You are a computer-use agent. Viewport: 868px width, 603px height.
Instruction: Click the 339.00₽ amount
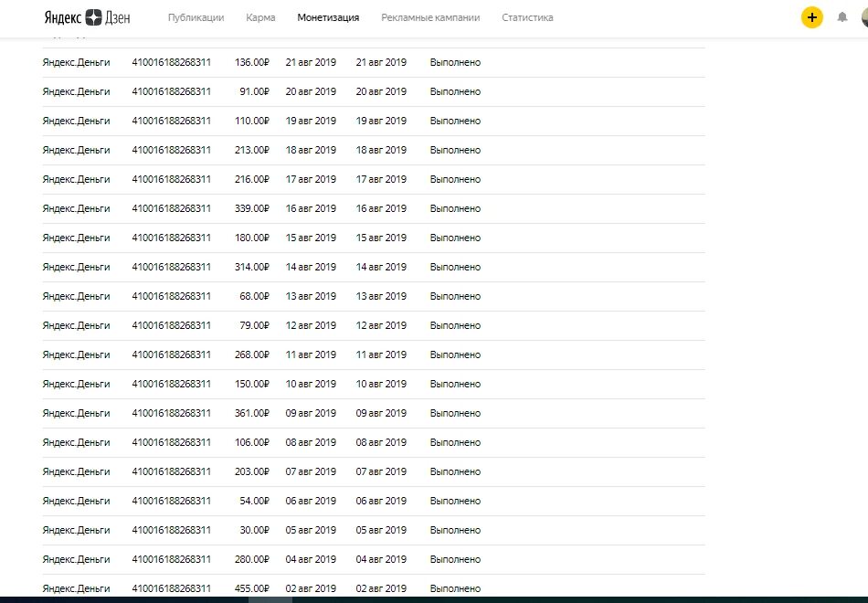coord(252,208)
